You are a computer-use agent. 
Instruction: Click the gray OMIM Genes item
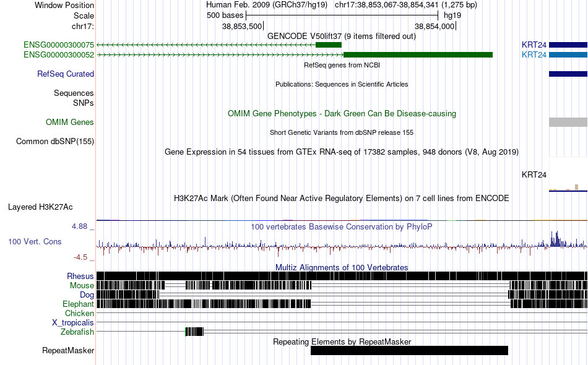click(x=568, y=122)
